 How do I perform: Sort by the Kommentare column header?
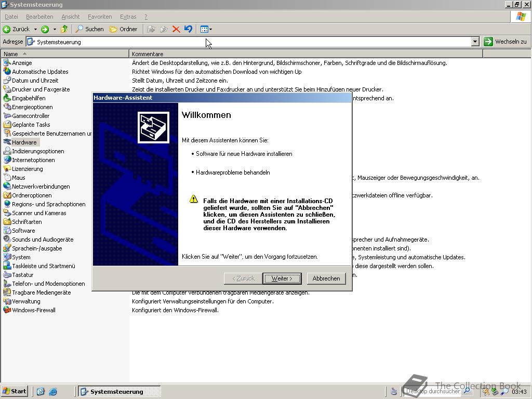tap(305, 54)
